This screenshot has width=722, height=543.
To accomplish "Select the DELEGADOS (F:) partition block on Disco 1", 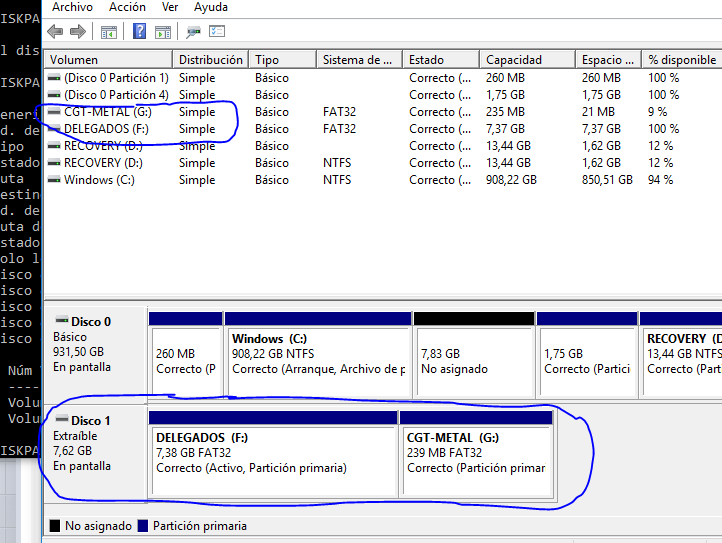I will pos(273,454).
